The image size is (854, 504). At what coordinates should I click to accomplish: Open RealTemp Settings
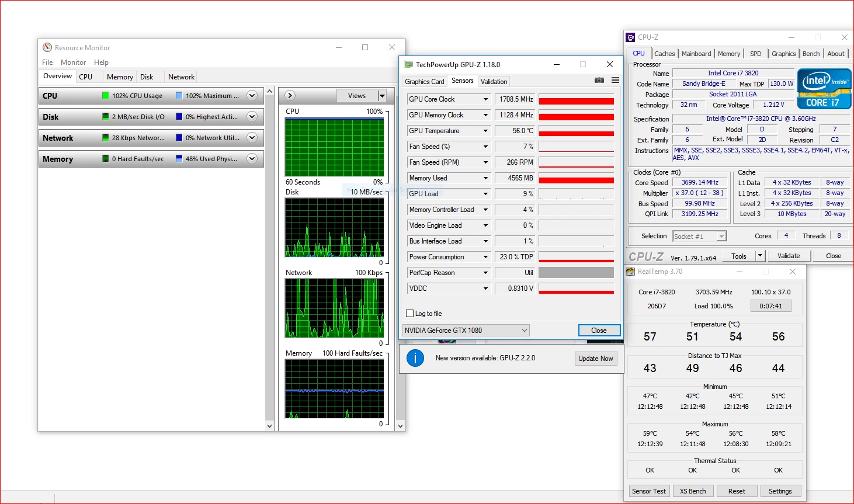[x=780, y=491]
